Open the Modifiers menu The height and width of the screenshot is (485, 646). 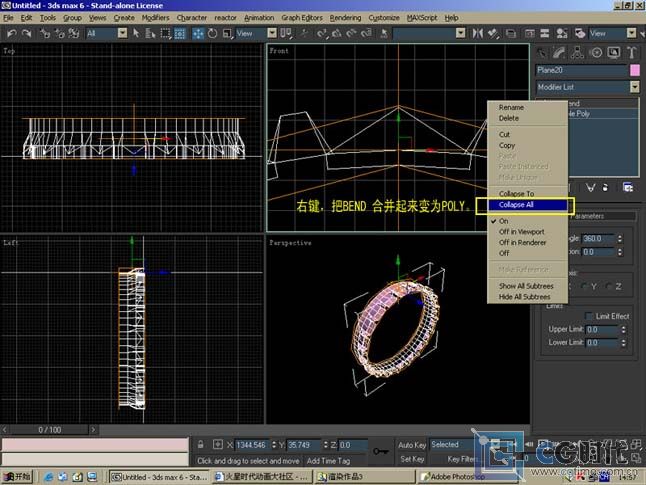click(x=155, y=18)
